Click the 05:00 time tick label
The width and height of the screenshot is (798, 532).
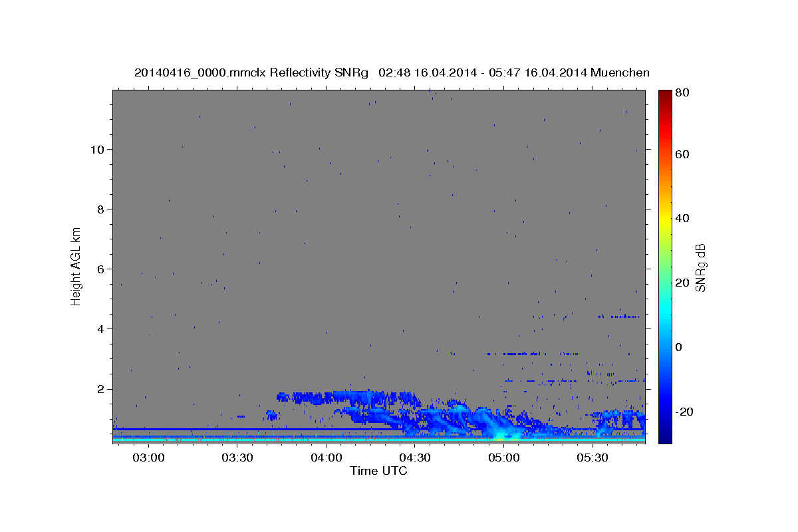tap(503, 458)
